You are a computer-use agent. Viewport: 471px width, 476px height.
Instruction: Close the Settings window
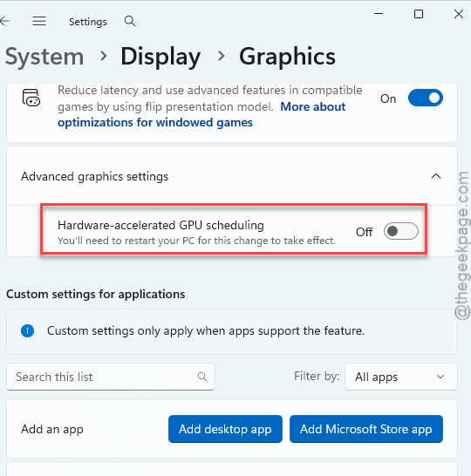coord(459,14)
